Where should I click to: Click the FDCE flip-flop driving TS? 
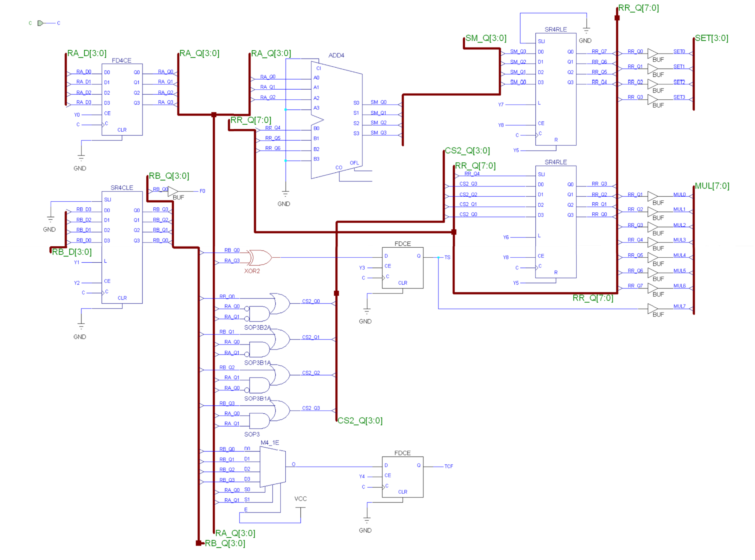coord(403,268)
